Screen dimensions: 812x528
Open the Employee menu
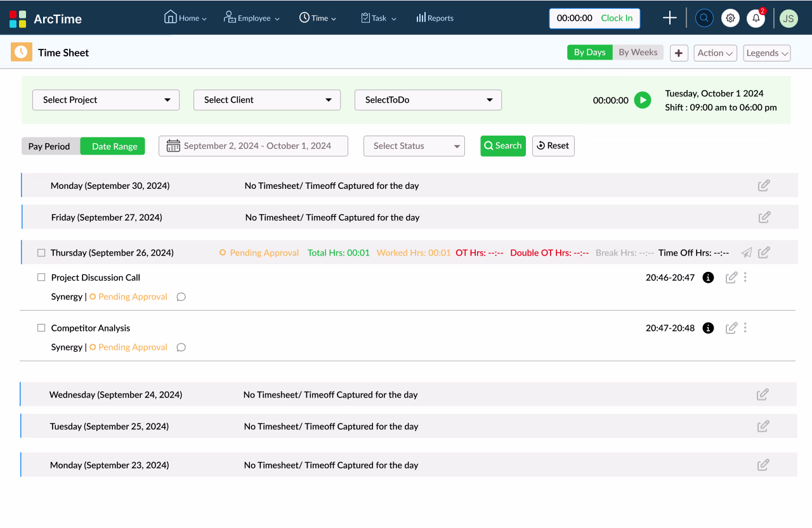[252, 18]
